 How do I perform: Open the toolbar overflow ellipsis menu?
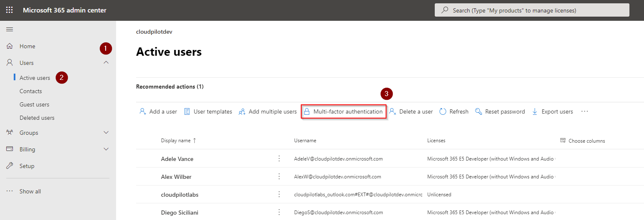tap(585, 111)
